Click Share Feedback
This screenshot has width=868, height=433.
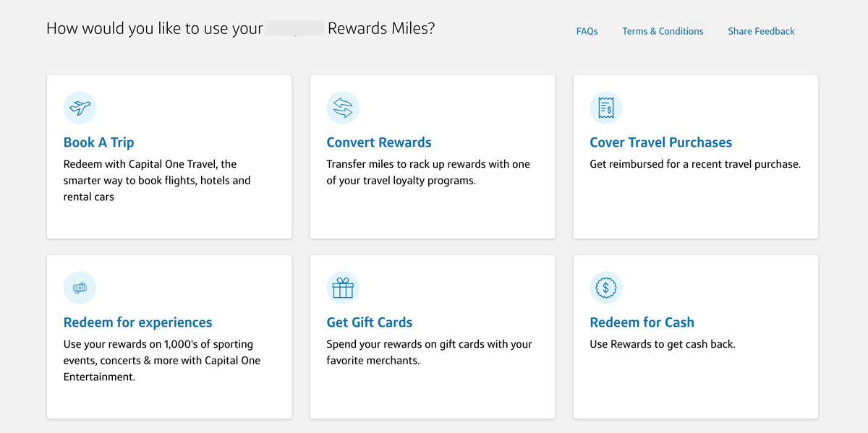[761, 31]
